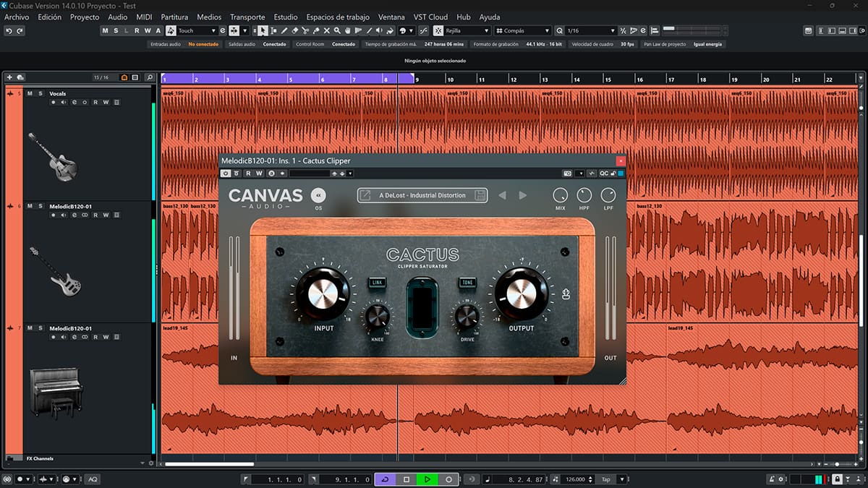This screenshot has width=868, height=488.
Task: Open the VST Cloud menu
Action: (430, 17)
